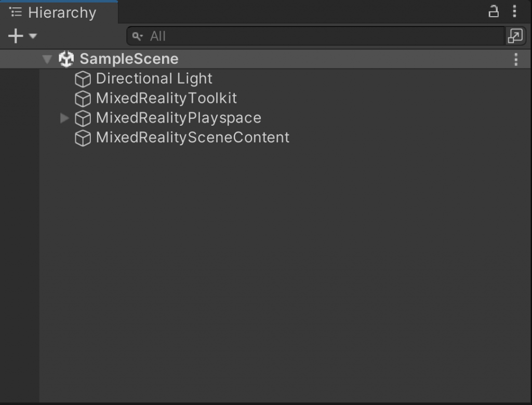Focus the Hierarchy search field
532x405 pixels.
(315, 36)
